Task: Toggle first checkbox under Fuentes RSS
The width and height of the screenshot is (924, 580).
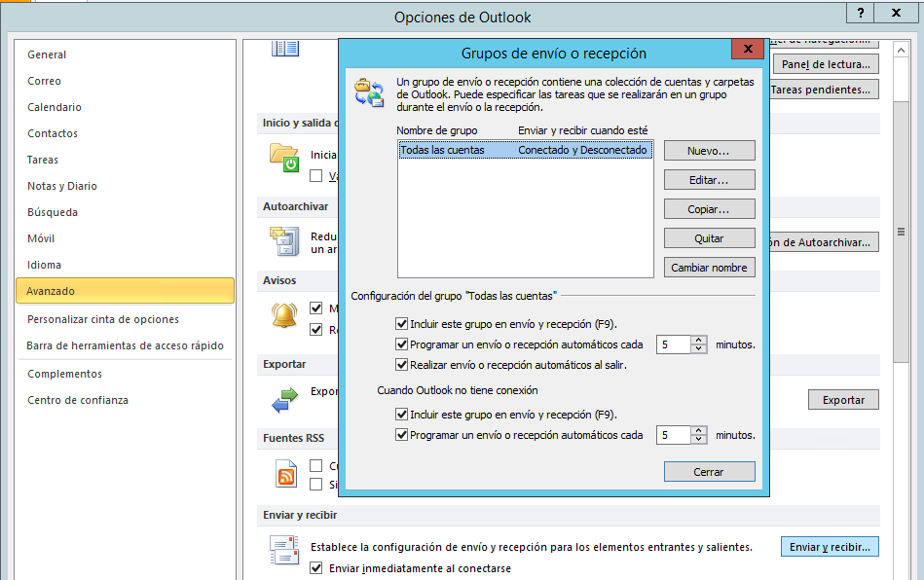Action: point(316,466)
